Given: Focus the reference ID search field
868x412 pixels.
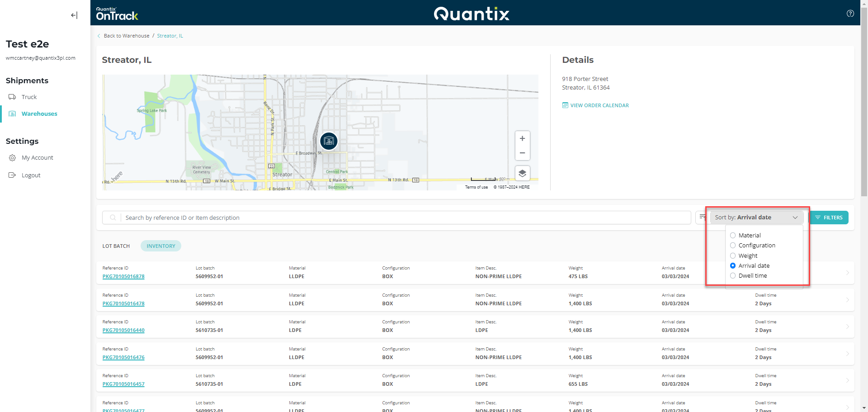Looking at the screenshot, I should tap(405, 218).
